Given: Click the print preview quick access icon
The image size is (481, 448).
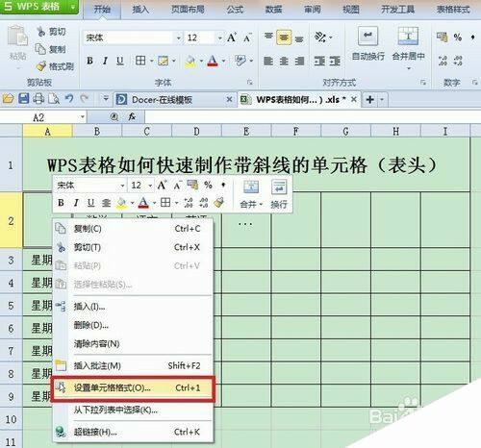Looking at the screenshot, I should pyautogui.click(x=54, y=99).
